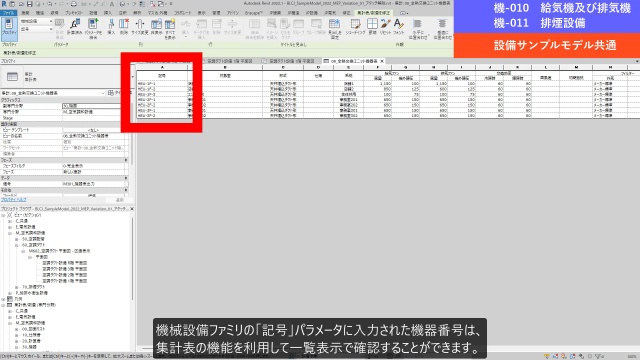
Task: Click the 記号 column header in schedule
Action: coord(162,76)
